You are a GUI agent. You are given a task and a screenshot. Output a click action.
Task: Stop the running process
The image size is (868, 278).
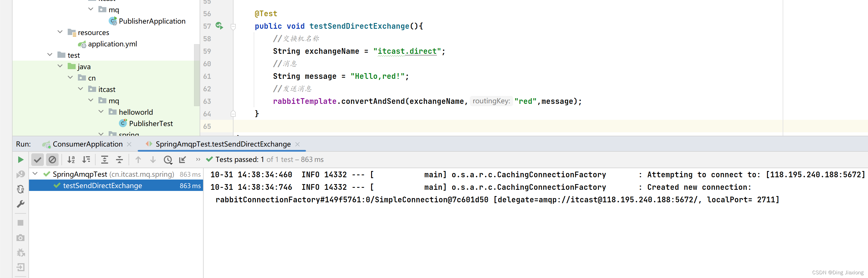[20, 223]
